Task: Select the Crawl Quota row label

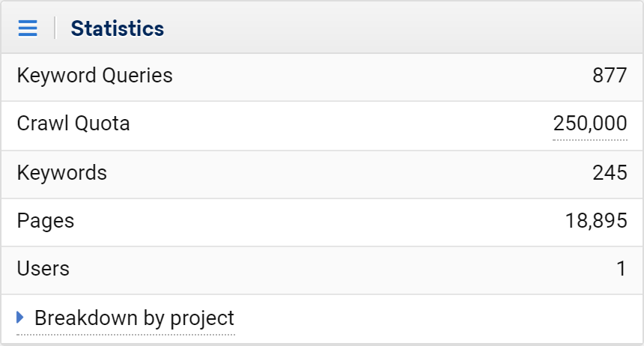Action: [x=73, y=124]
